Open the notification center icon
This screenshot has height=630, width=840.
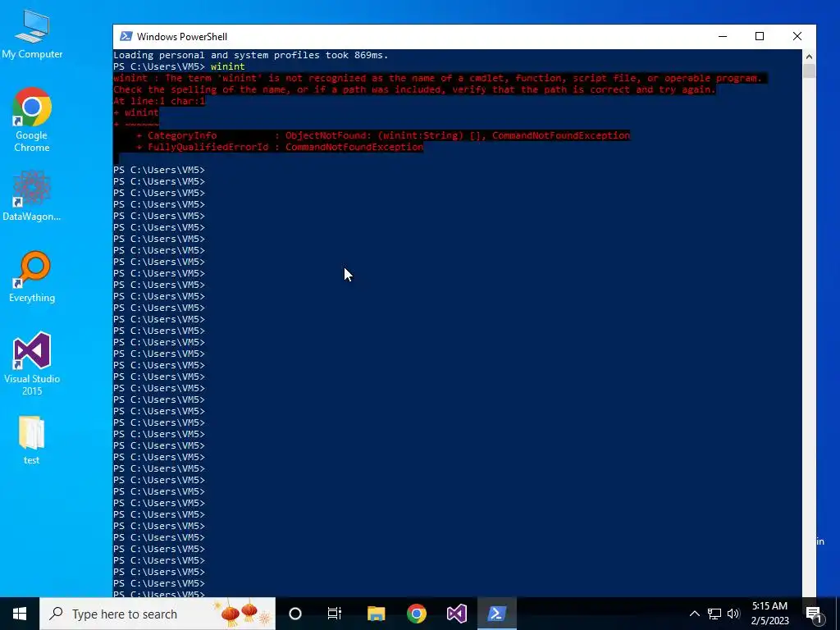(x=813, y=614)
